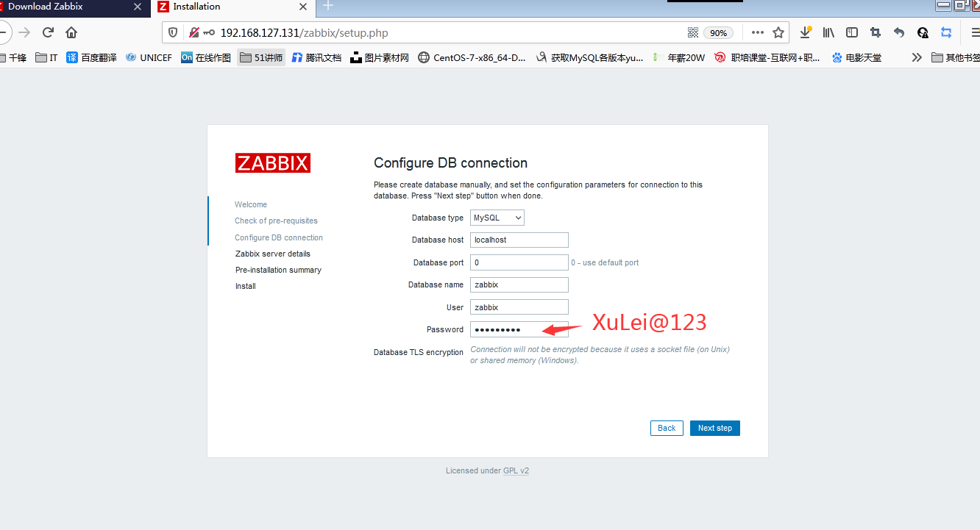
Task: Show more bookmarks chevron
Action: [917, 57]
